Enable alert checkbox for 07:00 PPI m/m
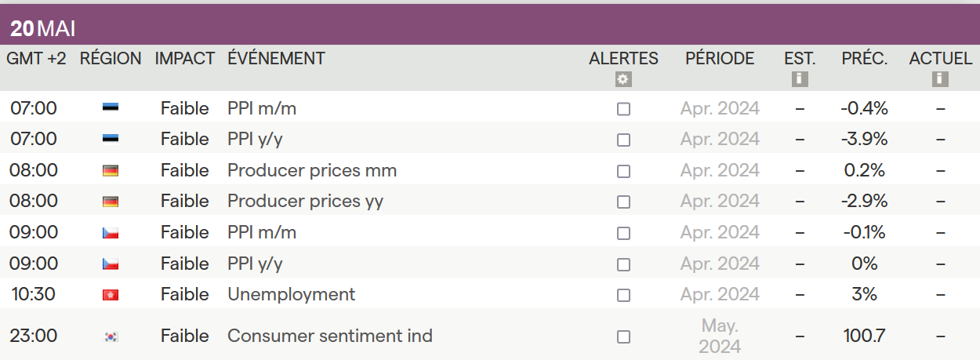Viewport: 980px width, 360px height. [x=623, y=109]
